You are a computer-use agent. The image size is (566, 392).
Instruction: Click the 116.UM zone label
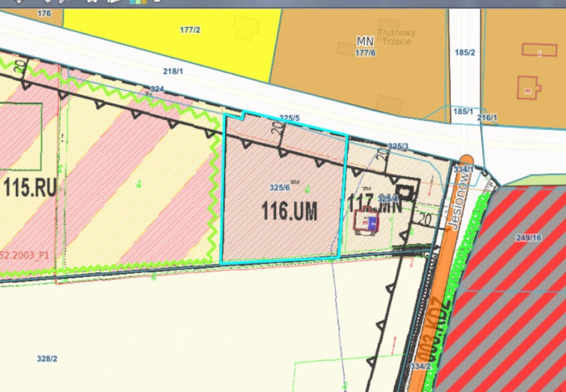(x=289, y=211)
